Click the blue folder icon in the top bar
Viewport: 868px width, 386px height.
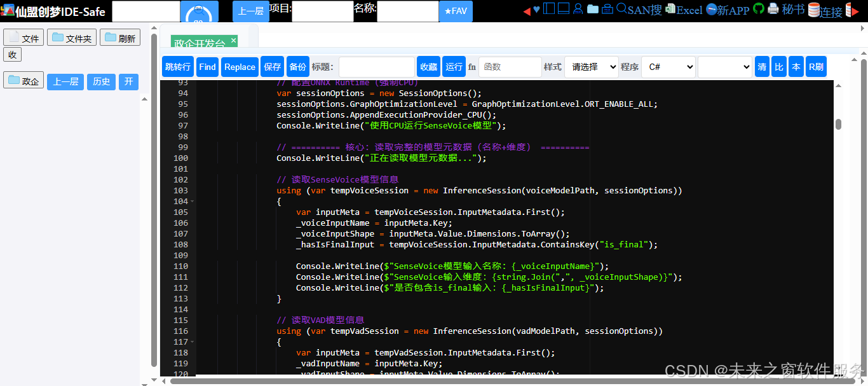click(593, 9)
